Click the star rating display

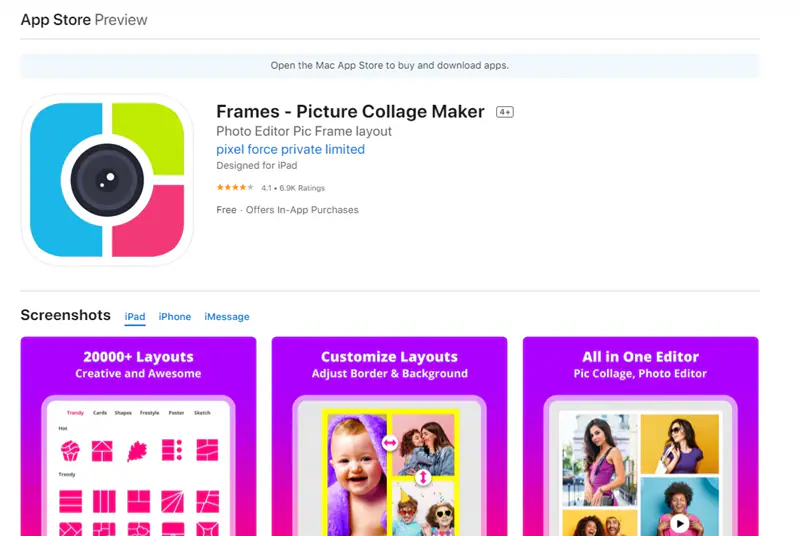[235, 188]
